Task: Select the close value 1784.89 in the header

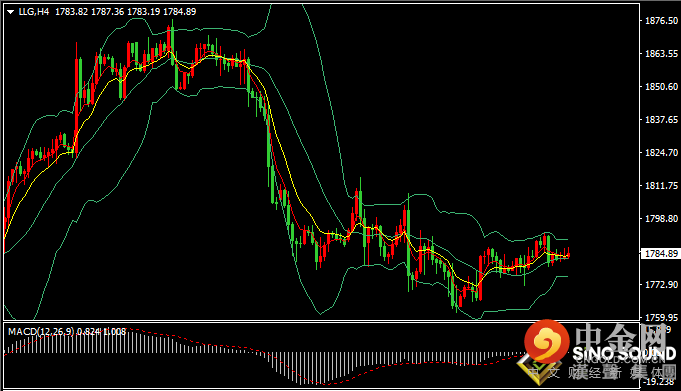Action: click(x=179, y=12)
